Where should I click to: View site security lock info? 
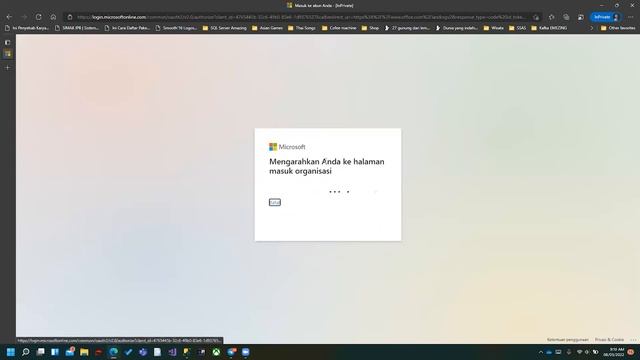pos(70,17)
